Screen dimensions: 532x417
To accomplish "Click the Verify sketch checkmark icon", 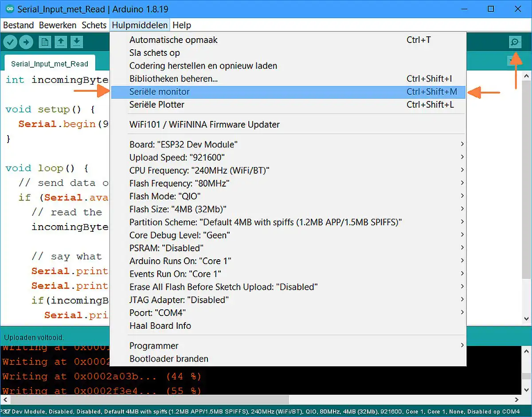I will click(11, 42).
